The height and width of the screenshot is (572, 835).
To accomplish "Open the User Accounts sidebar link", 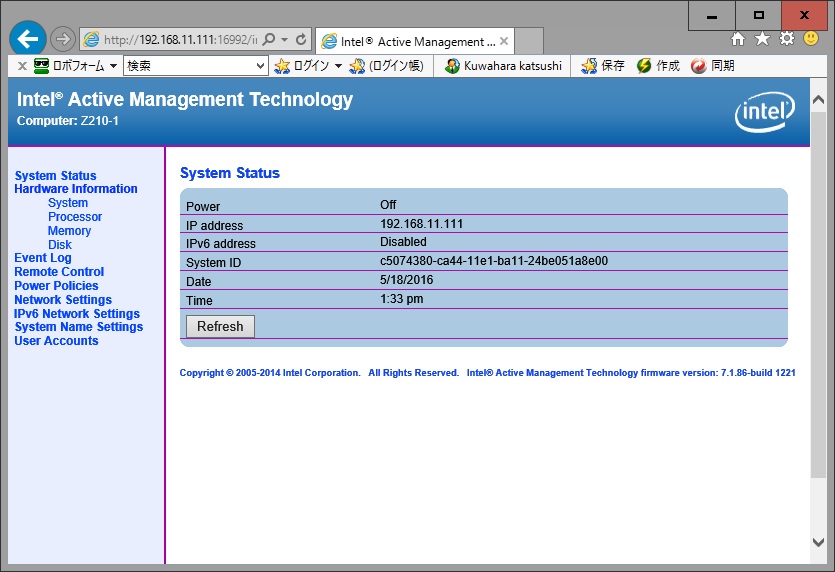I will pos(56,341).
